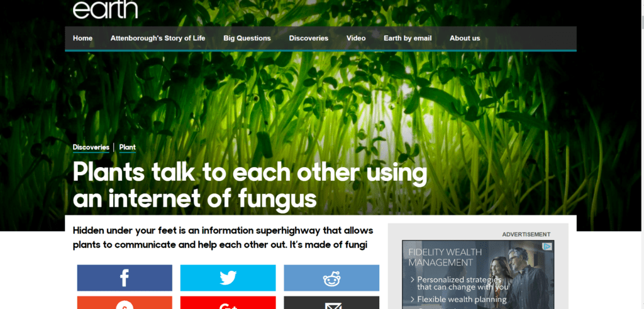Image resolution: width=644 pixels, height=309 pixels.
Task: Share article on Reddit
Action: [331, 278]
